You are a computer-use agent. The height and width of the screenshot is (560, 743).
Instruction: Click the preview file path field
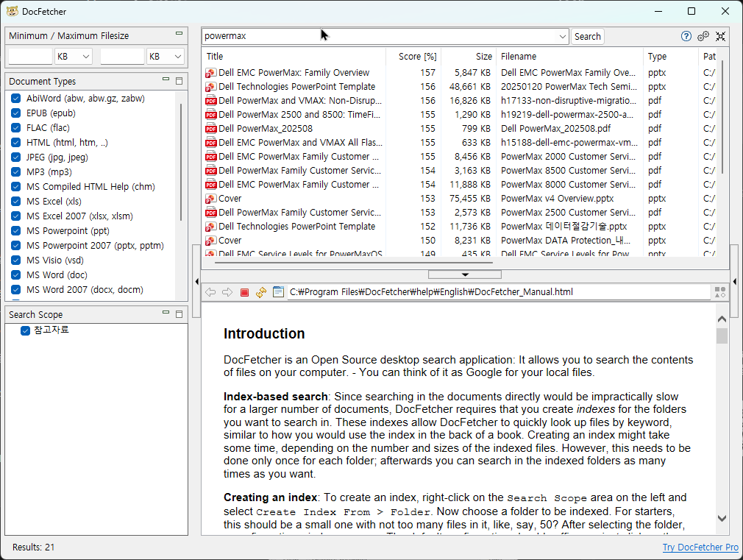click(x=499, y=292)
